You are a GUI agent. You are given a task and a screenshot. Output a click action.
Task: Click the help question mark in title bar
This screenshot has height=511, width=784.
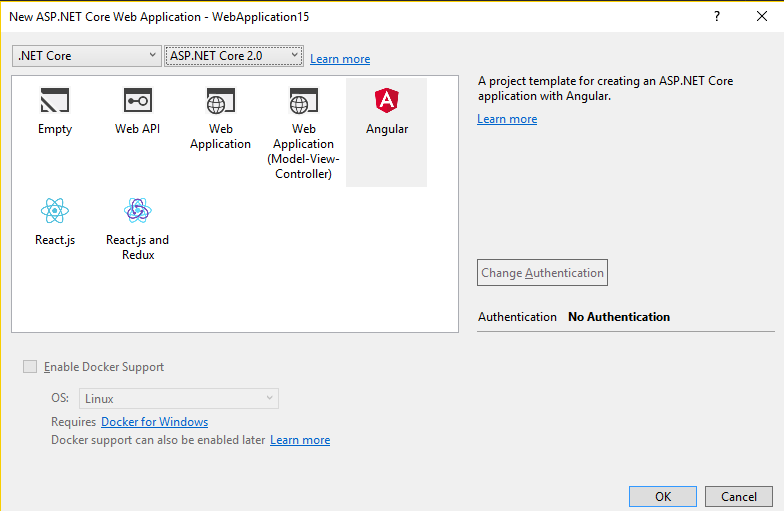(717, 16)
